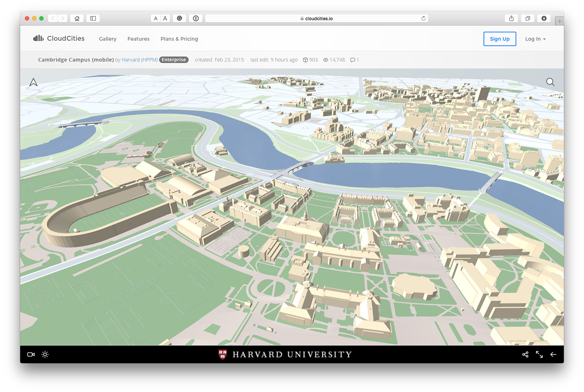Select the video camera recording tool
This screenshot has width=584, height=392.
[31, 355]
